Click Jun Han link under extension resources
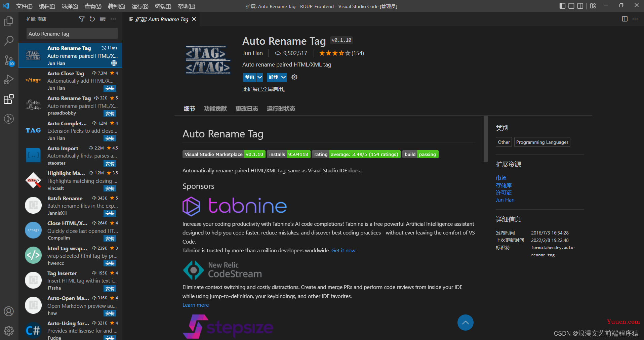 tap(505, 200)
